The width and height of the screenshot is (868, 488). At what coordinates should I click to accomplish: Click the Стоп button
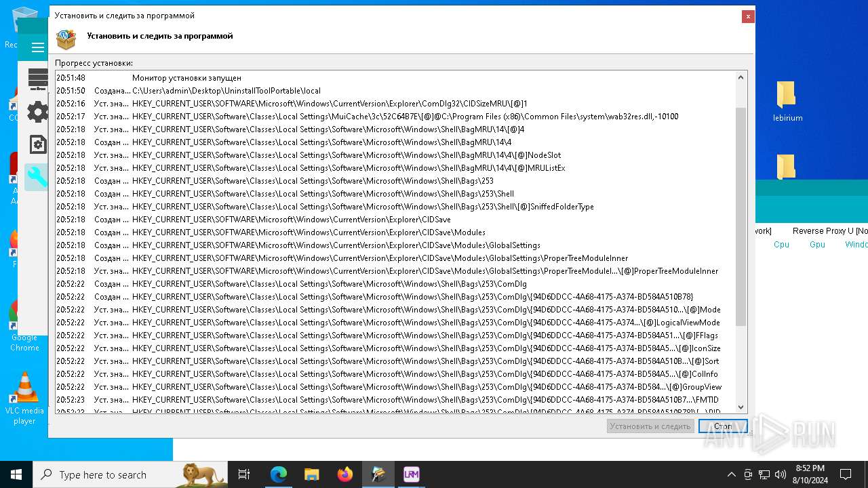click(x=723, y=426)
